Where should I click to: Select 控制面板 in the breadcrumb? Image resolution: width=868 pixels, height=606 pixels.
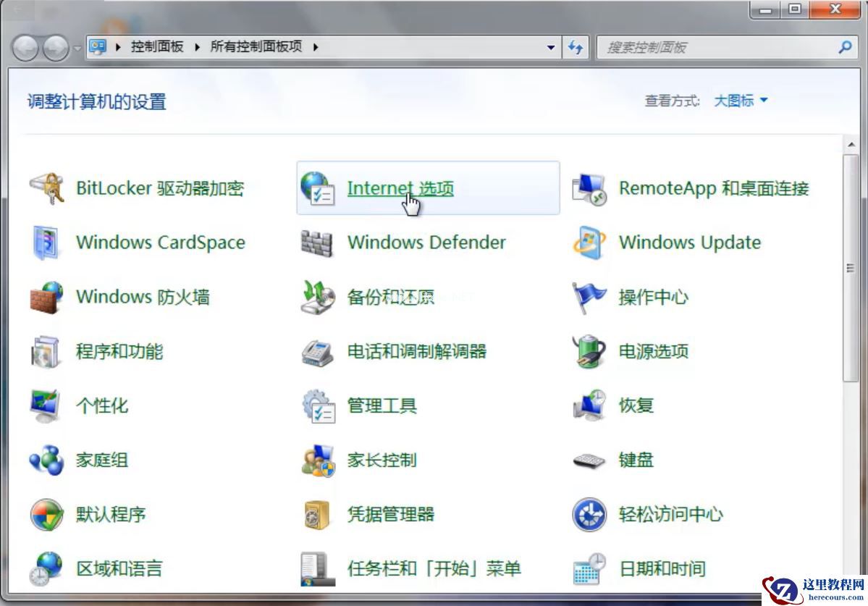157,46
